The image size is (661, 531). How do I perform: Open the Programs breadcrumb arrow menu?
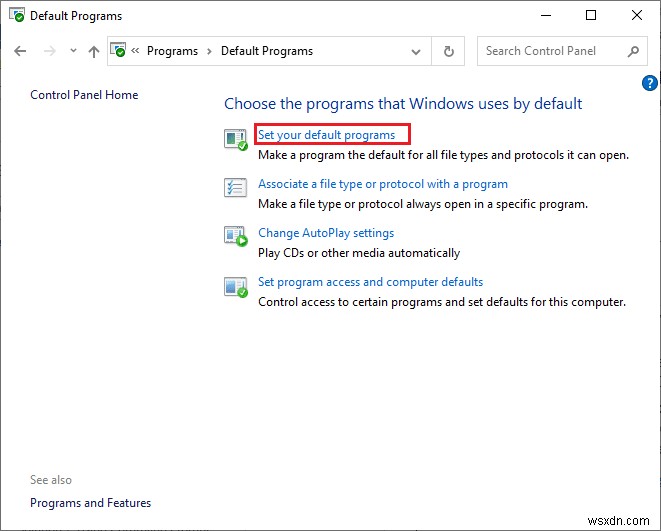(x=209, y=52)
